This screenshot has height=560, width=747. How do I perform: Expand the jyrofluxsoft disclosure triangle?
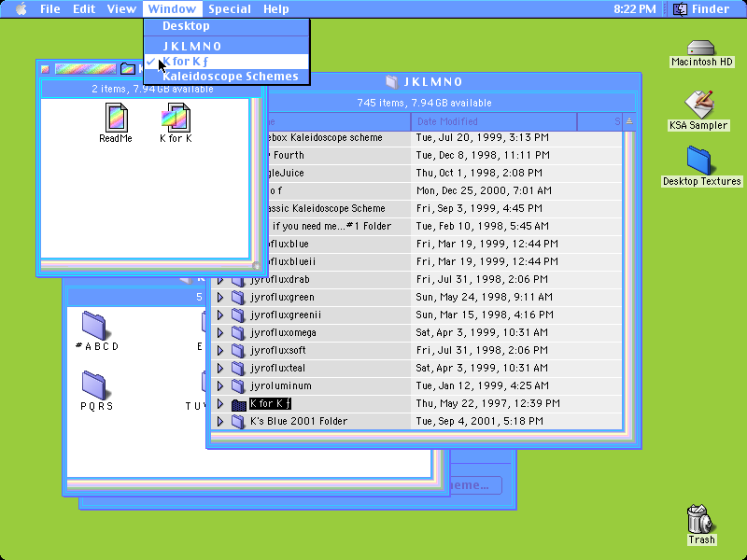pos(219,350)
